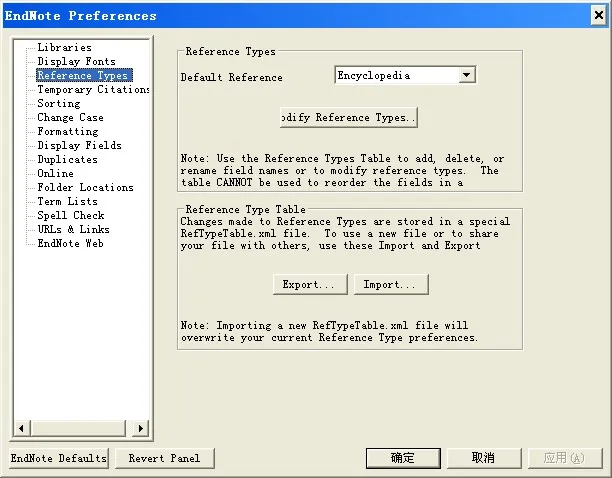612x478 pixels.
Task: Close the EndNote Preferences dialog
Action: (598, 16)
